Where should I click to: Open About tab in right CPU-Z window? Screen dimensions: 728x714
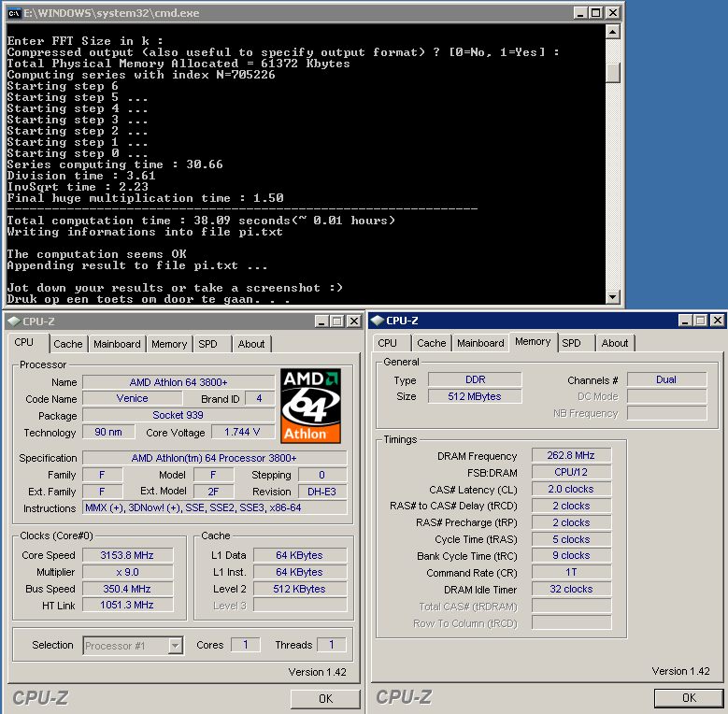point(615,343)
